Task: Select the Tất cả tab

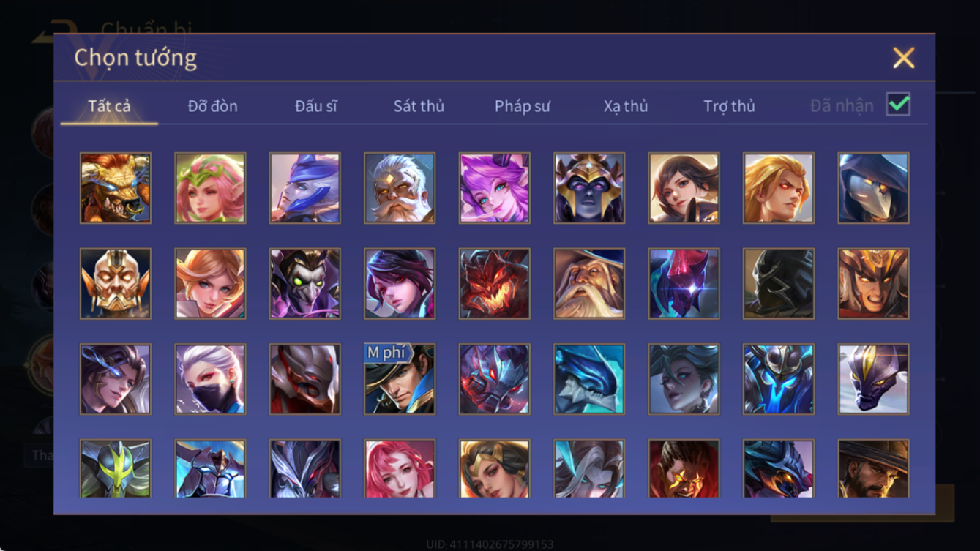Action: [x=109, y=106]
